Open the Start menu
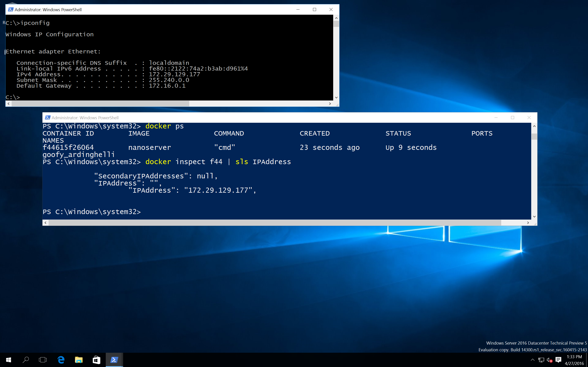The image size is (588, 367). point(9,360)
